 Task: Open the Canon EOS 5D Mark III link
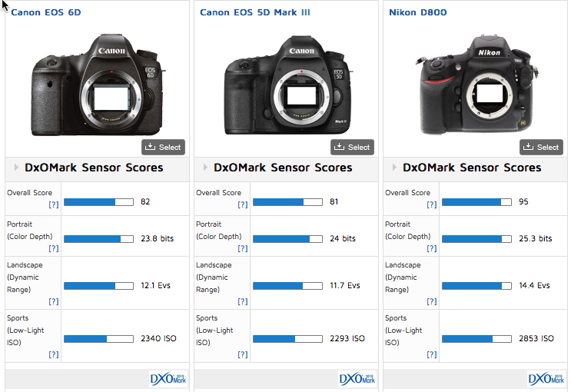(255, 12)
